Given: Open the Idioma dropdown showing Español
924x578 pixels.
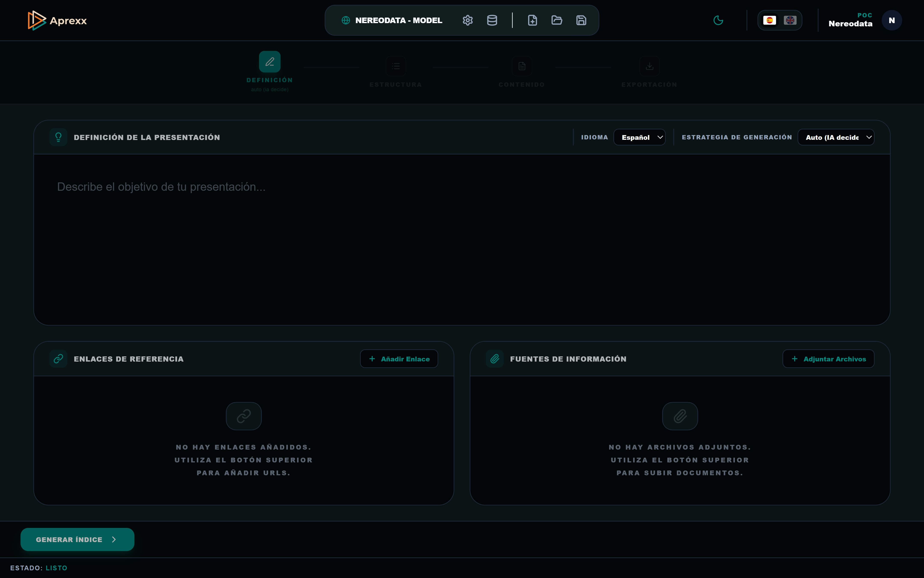Looking at the screenshot, I should (x=639, y=137).
